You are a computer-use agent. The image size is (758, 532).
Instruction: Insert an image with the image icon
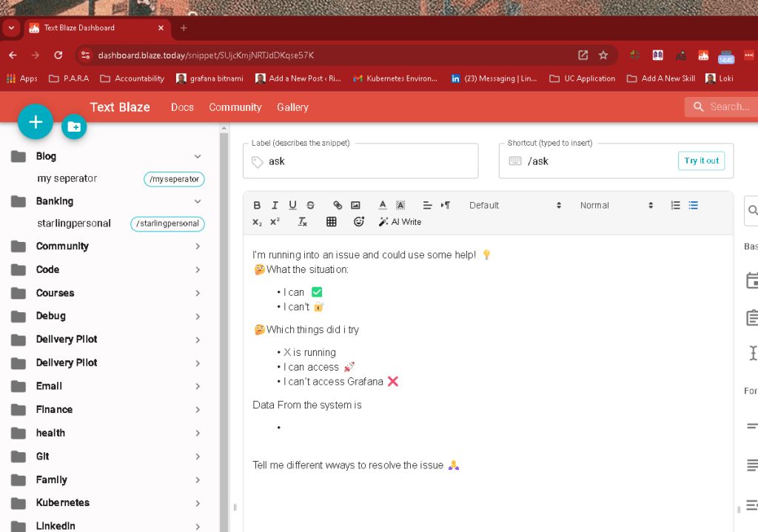(355, 206)
